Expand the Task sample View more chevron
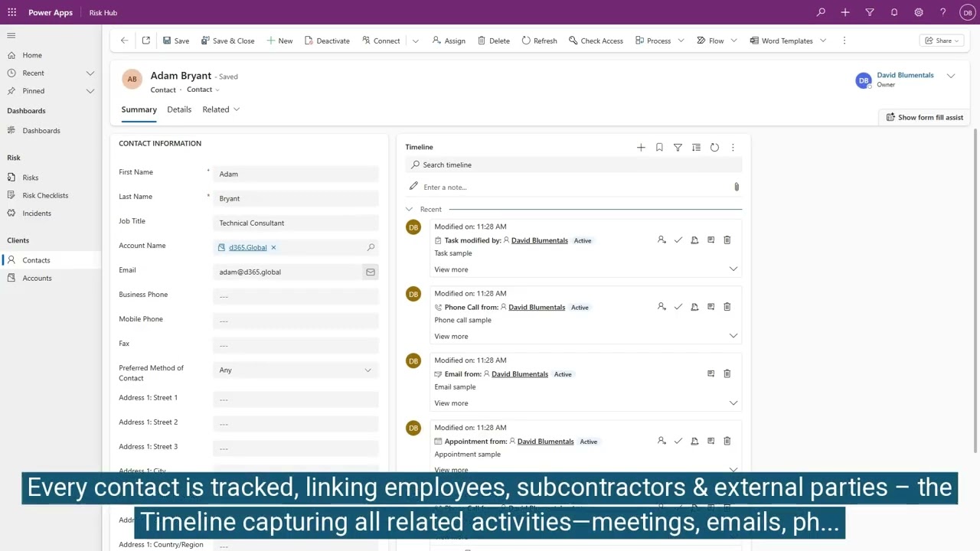This screenshot has height=551, width=980. coord(733,269)
